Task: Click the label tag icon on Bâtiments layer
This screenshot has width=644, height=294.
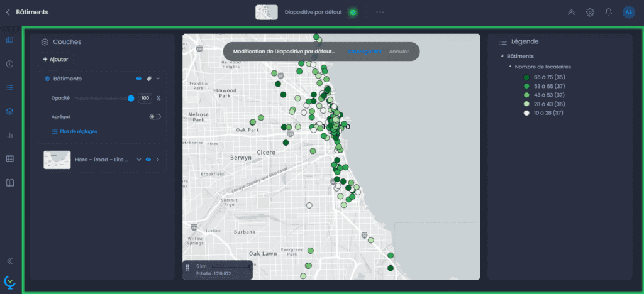Action: coord(148,79)
